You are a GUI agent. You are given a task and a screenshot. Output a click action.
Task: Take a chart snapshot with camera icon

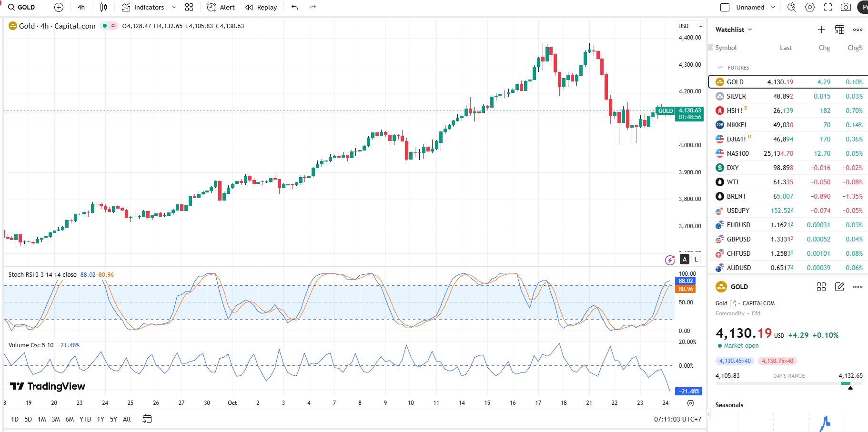point(846,7)
